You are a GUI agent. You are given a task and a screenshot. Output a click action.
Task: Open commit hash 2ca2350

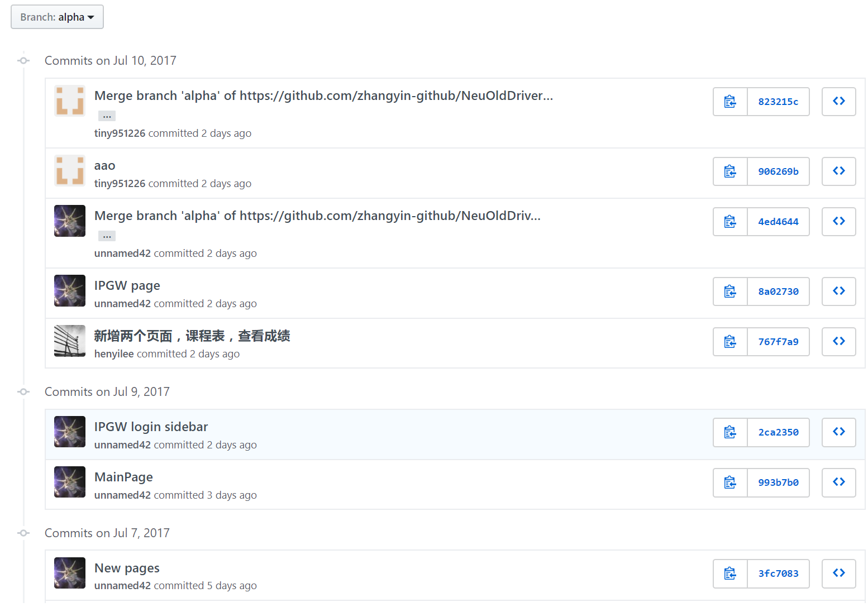tap(778, 432)
